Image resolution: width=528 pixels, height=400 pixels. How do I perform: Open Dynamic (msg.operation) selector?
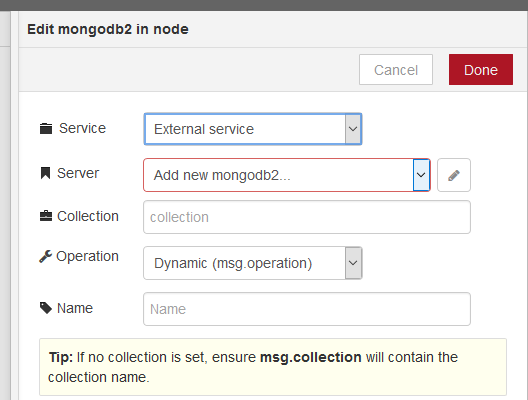(x=253, y=263)
